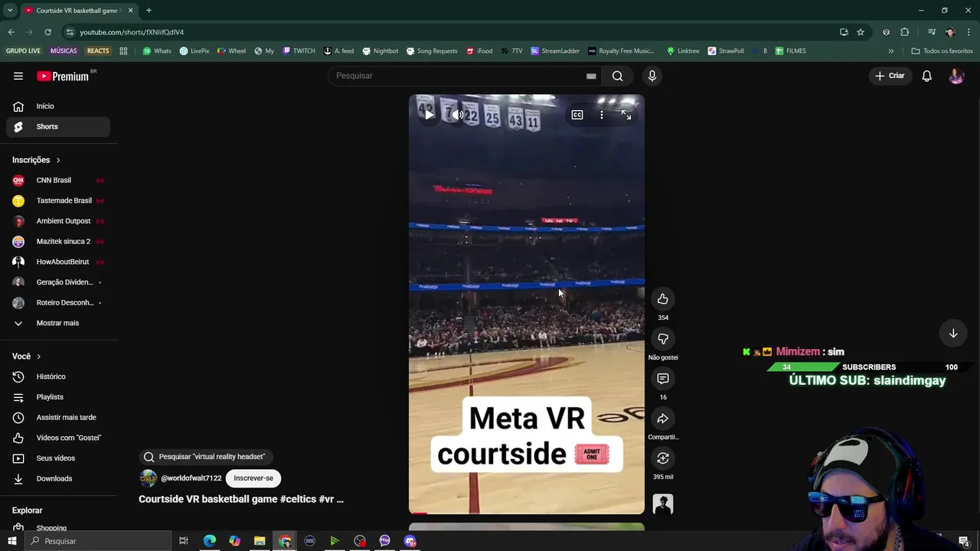Show more bookmarks overflow chevron

pos(890,51)
